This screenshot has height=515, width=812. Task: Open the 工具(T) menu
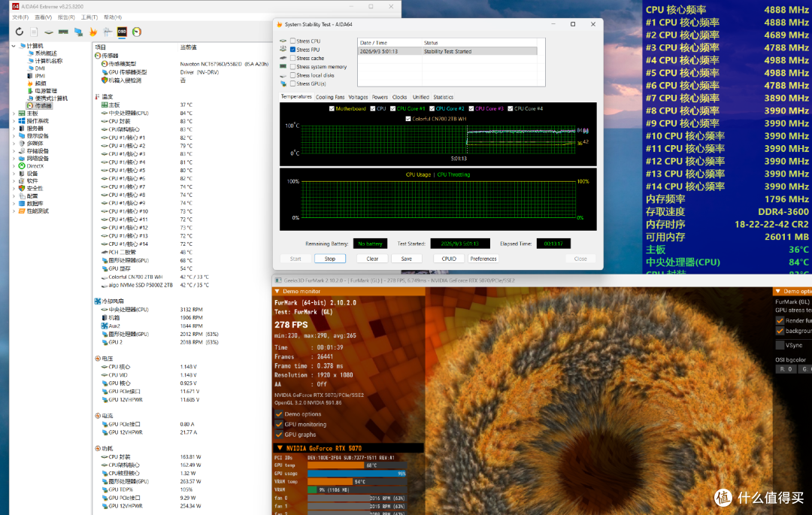89,17
